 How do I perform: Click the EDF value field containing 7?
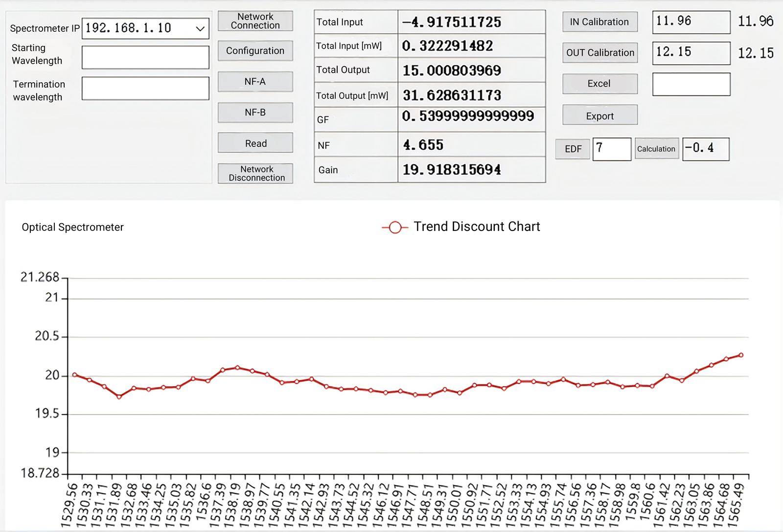[612, 149]
